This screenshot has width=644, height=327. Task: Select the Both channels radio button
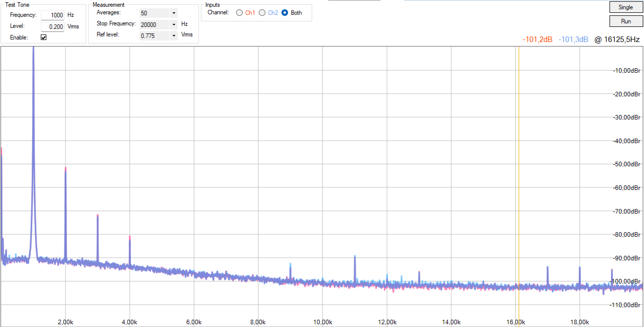pos(285,13)
